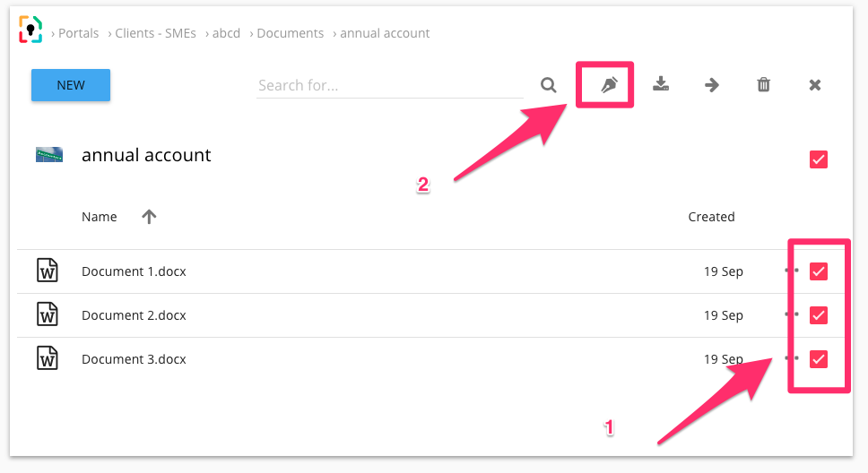This screenshot has width=868, height=473.
Task: Click the Word icon for Document 1.docx
Action: point(48,271)
